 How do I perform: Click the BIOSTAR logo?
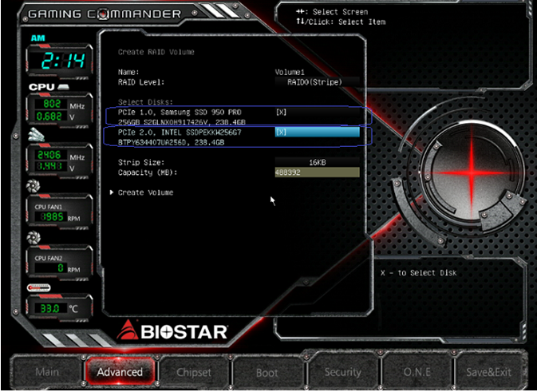[x=172, y=331]
